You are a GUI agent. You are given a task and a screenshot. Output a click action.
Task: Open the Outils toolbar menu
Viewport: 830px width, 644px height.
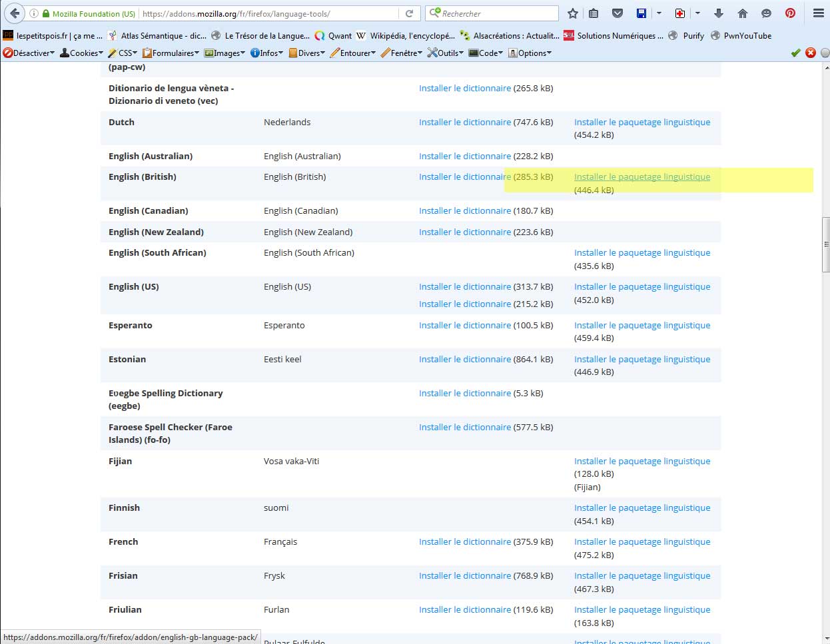pos(445,53)
